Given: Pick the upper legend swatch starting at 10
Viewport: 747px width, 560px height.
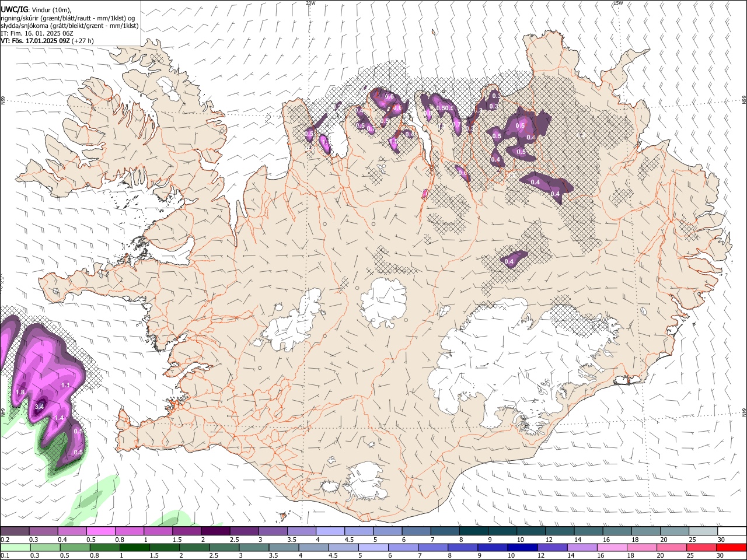Looking at the screenshot, I should click(532, 531).
